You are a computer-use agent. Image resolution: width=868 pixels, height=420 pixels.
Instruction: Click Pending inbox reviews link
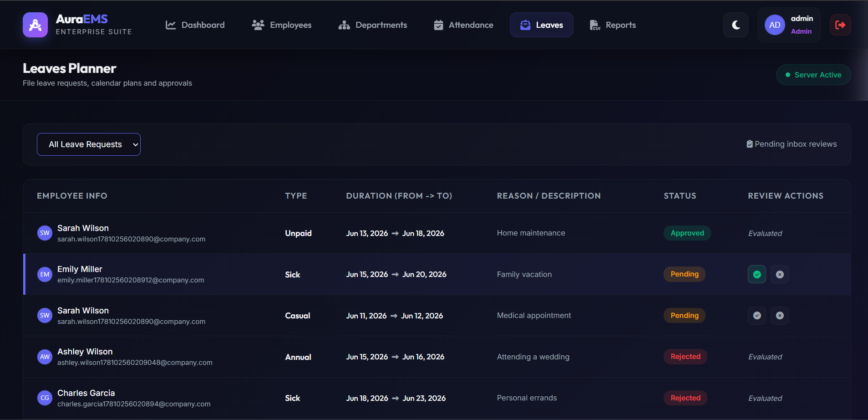[x=792, y=144]
